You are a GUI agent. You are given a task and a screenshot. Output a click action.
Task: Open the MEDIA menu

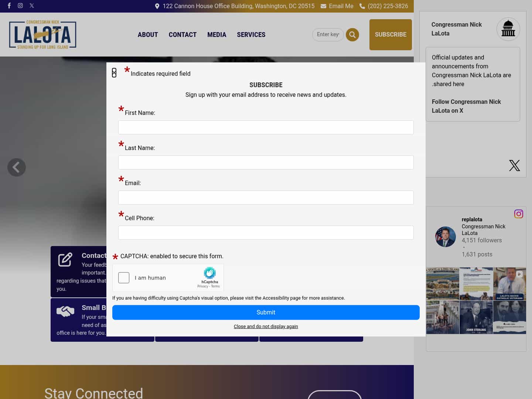(x=216, y=35)
